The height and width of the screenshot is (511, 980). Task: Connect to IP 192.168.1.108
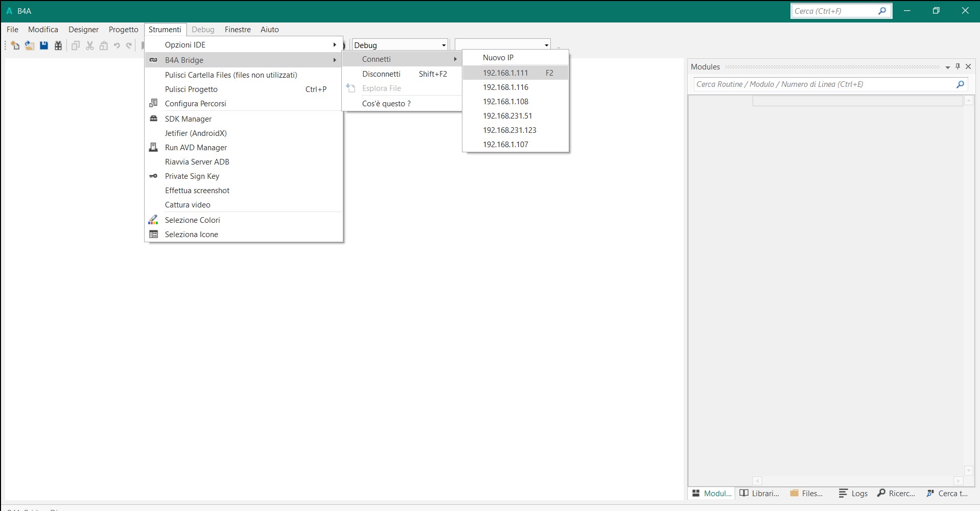pyautogui.click(x=516, y=102)
